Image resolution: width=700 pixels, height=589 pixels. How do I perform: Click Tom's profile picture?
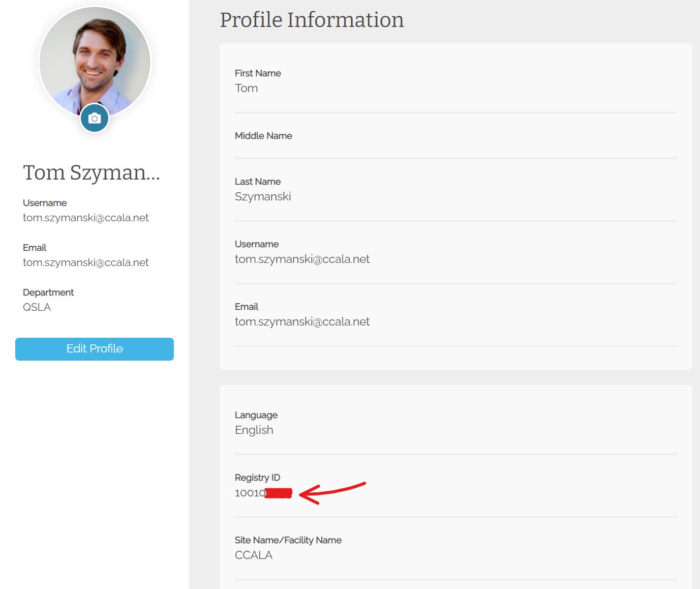[95, 58]
